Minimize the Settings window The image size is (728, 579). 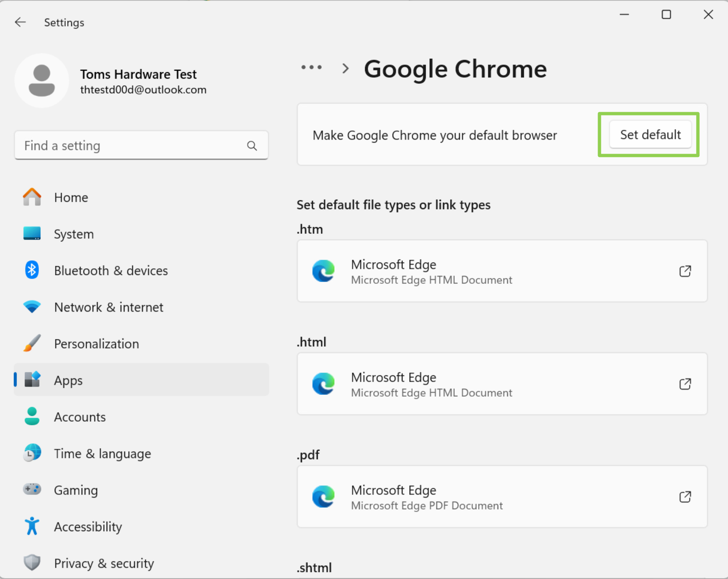click(624, 15)
